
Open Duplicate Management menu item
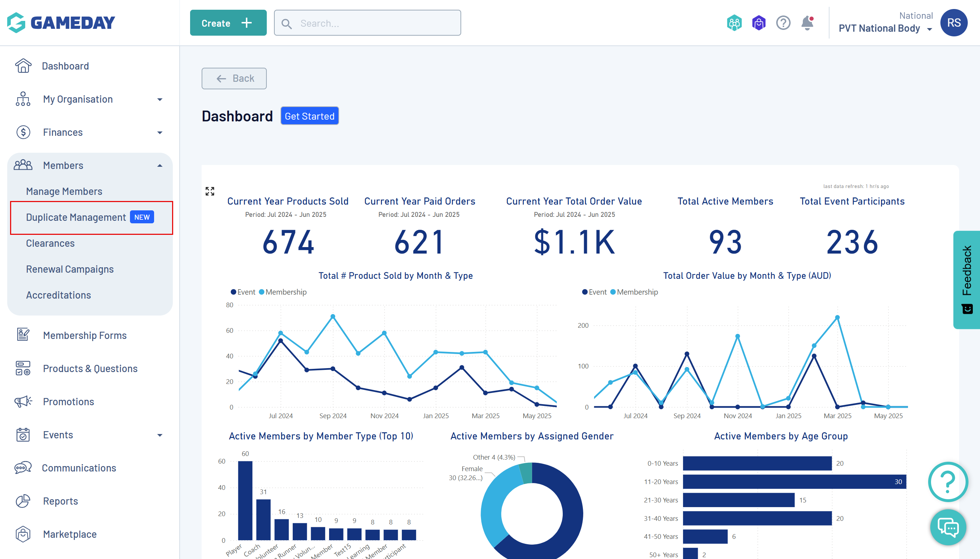(76, 218)
